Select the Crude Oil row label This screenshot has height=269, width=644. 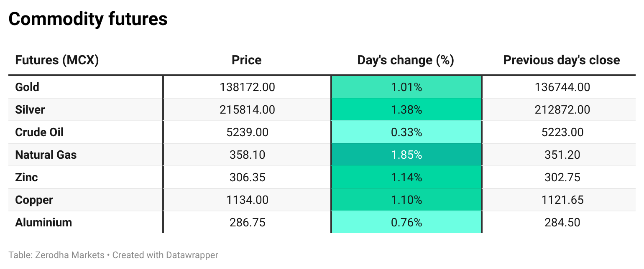click(39, 132)
